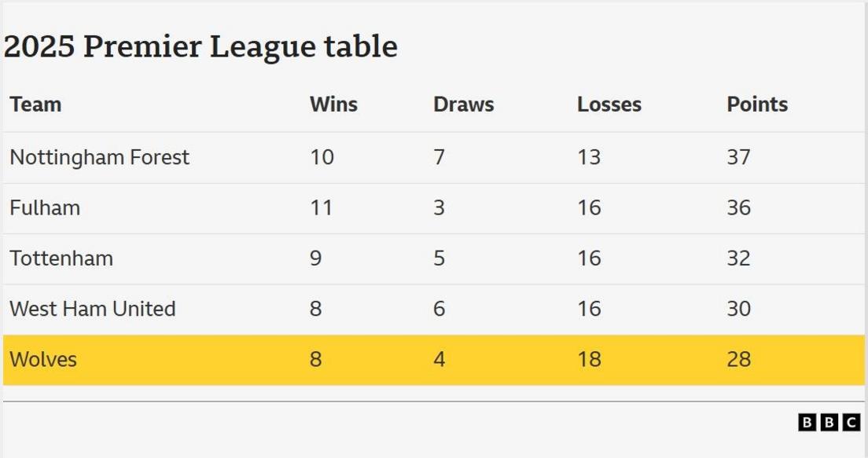Click the highlighted Wolves team name
This screenshot has width=868, height=458.
point(43,360)
